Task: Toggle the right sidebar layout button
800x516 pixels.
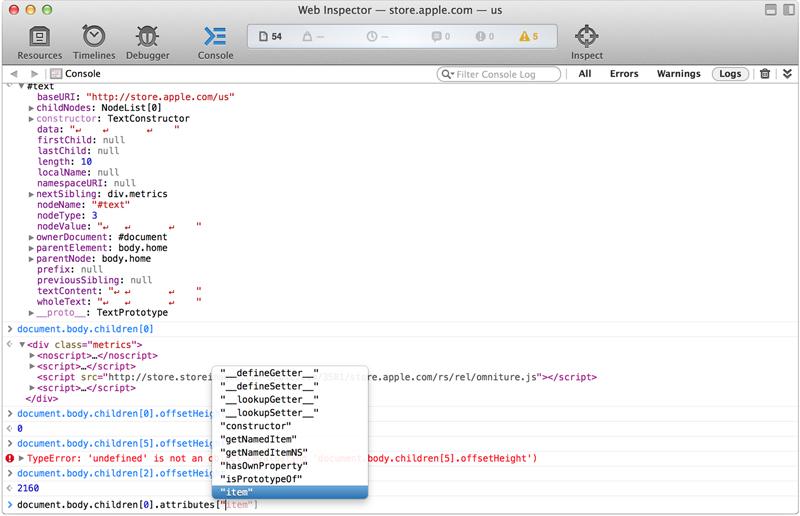Action: click(789, 10)
